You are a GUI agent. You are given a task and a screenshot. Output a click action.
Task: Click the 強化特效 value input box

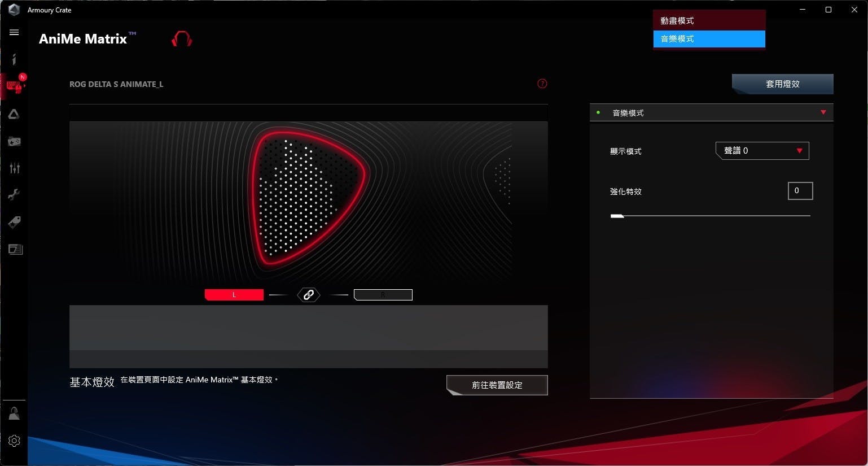(x=800, y=191)
